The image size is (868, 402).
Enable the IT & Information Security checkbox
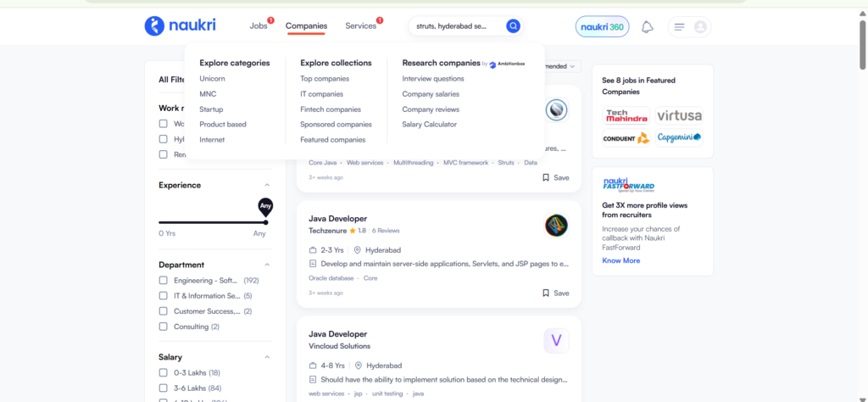164,296
